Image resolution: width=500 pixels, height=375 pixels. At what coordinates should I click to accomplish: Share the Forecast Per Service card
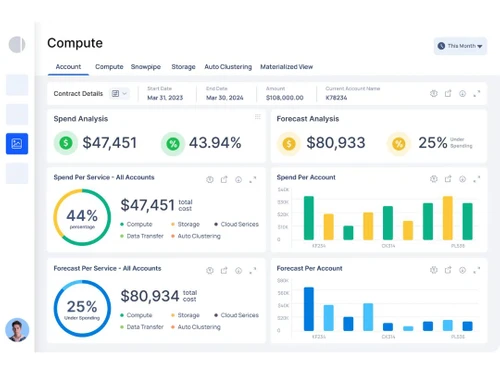pyautogui.click(x=224, y=271)
